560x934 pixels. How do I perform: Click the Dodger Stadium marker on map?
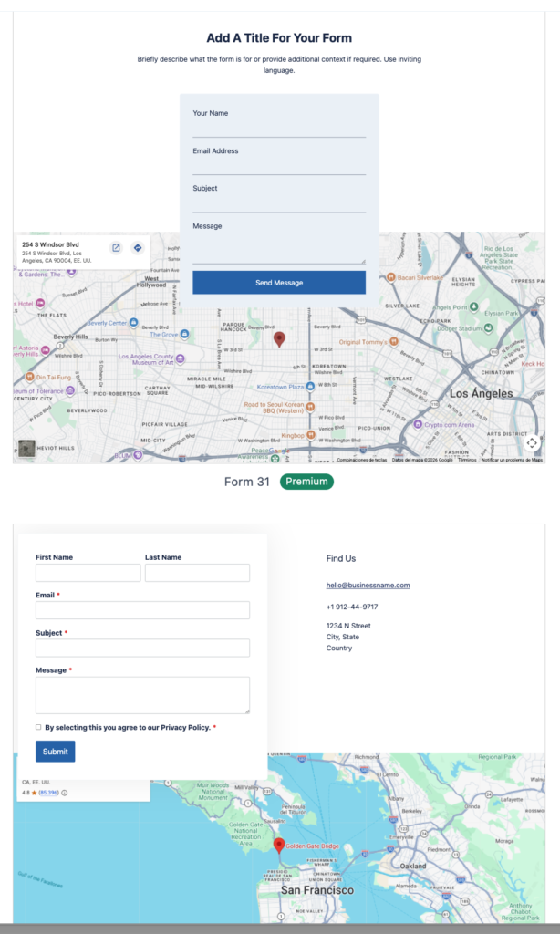489,328
